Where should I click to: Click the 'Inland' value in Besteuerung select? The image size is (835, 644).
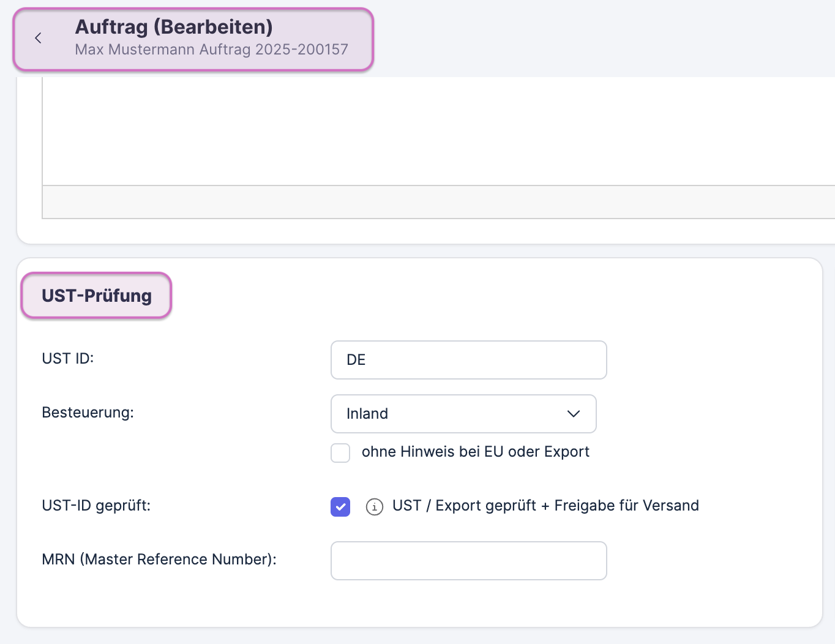[367, 414]
